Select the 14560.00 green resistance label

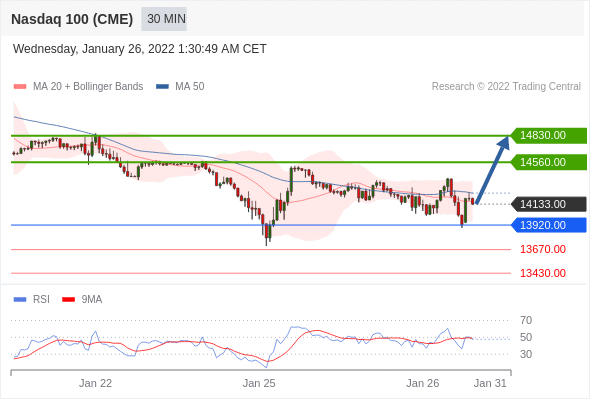(549, 162)
